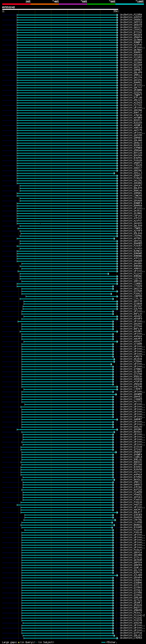
Task: Choose UniRef100_Q67BD0 entry
Action: [131, 50]
